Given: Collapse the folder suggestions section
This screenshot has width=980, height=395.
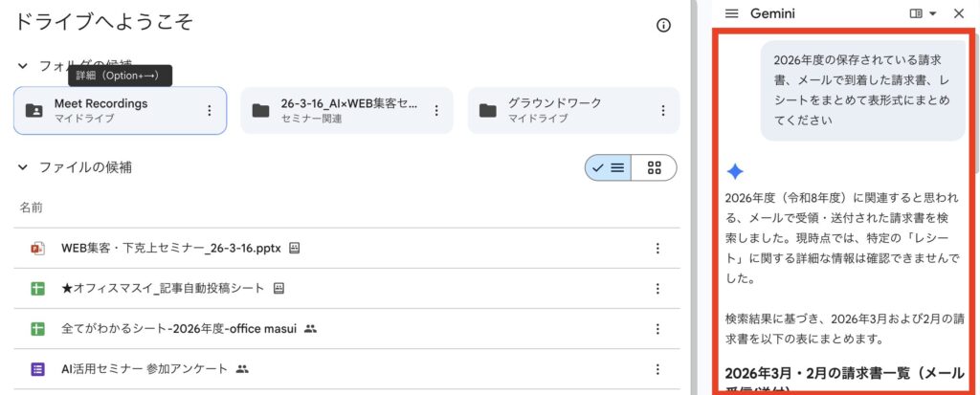Looking at the screenshot, I should [x=23, y=66].
